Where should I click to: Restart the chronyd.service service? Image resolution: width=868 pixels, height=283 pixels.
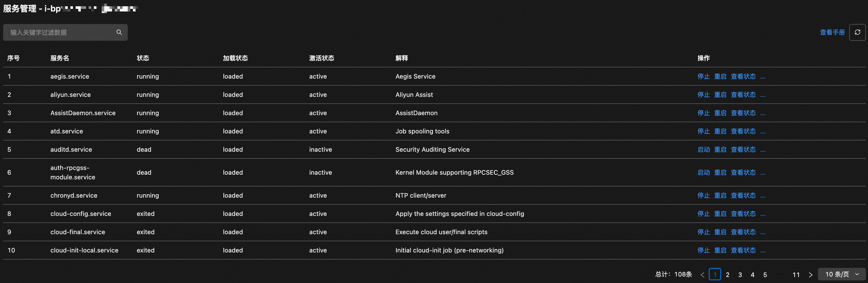720,196
